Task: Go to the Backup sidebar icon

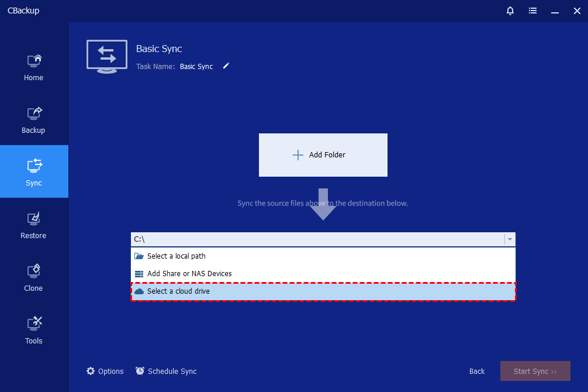Action: tap(34, 119)
